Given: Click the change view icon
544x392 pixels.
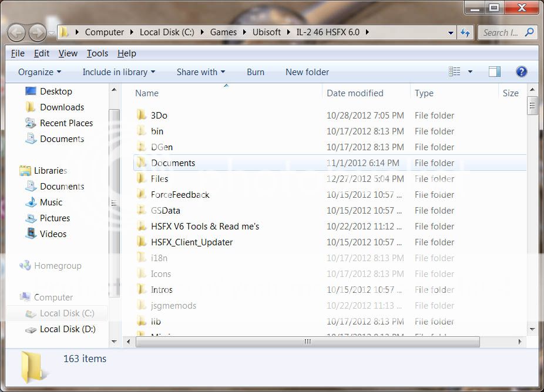Looking at the screenshot, I should [455, 72].
